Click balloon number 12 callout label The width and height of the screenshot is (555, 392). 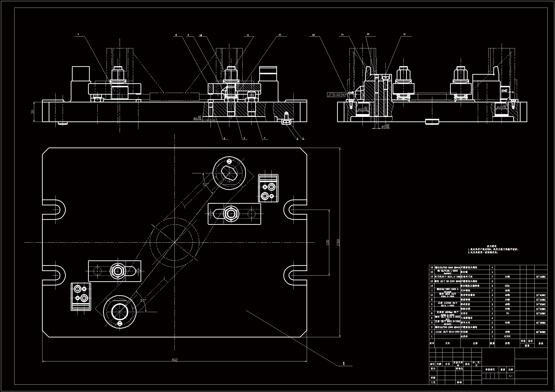pos(280,35)
